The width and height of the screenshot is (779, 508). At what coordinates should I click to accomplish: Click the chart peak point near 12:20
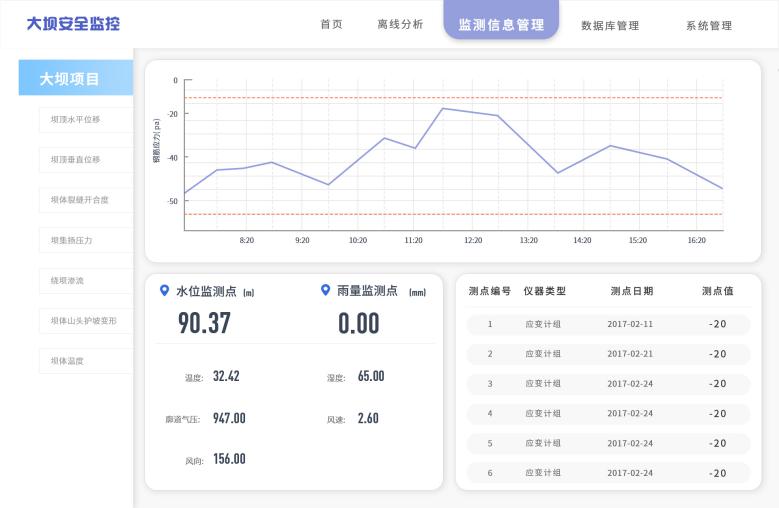point(443,108)
